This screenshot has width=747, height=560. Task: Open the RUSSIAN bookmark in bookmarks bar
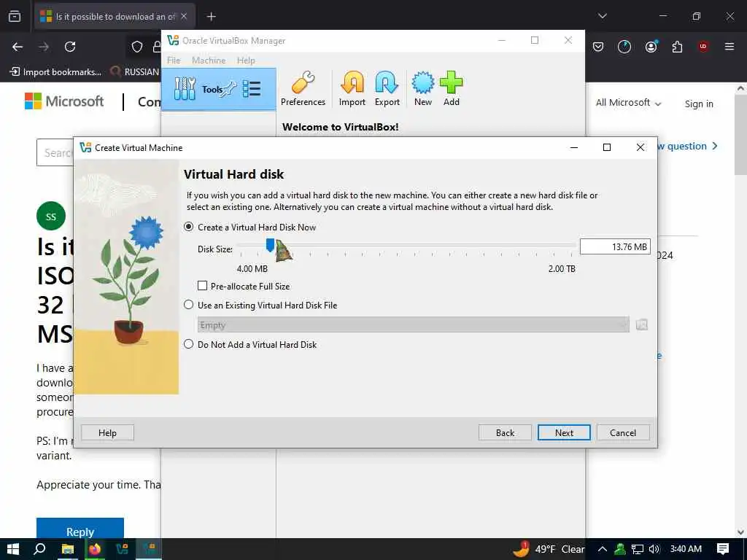[x=135, y=72]
